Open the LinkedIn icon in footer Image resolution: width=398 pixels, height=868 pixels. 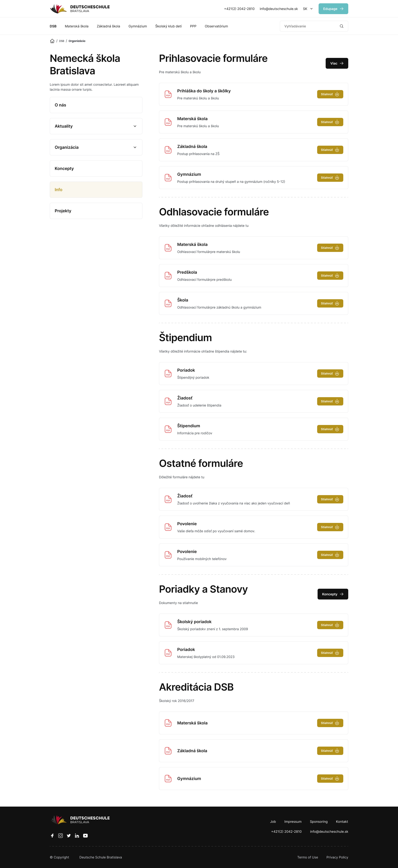pyautogui.click(x=77, y=835)
